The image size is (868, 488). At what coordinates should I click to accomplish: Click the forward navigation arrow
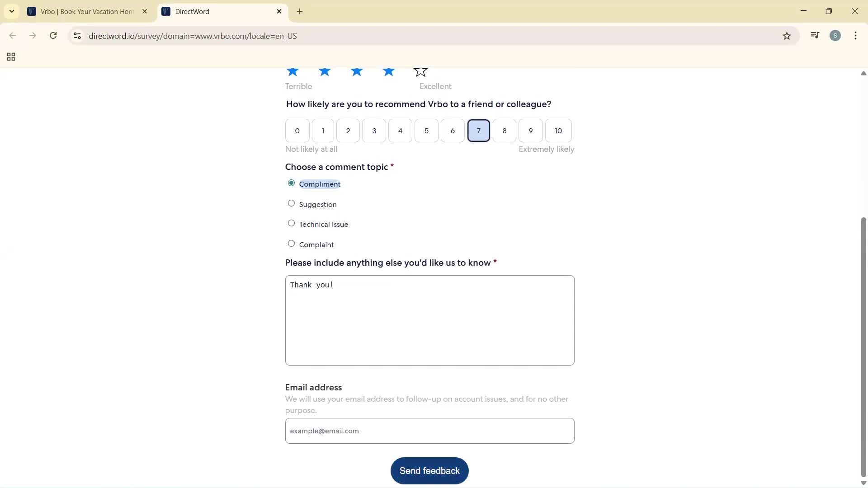pyautogui.click(x=33, y=36)
